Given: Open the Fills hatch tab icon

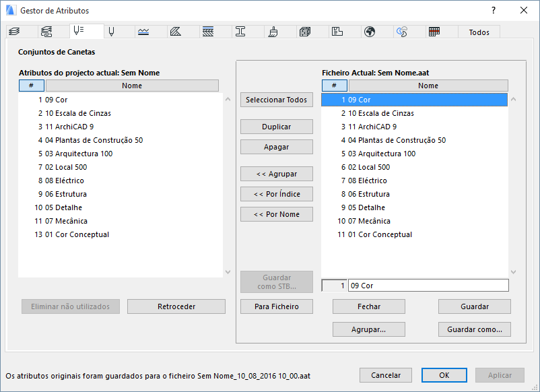Looking at the screenshot, I should pos(176,32).
